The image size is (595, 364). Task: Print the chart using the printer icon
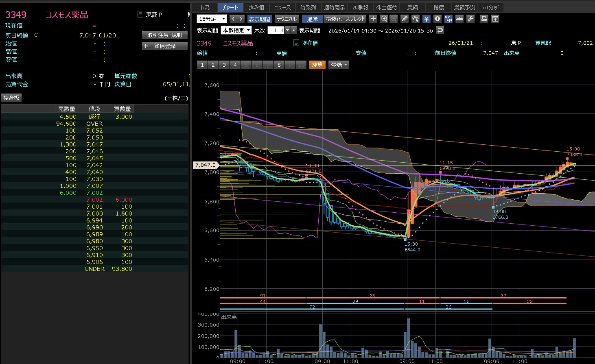(484, 19)
